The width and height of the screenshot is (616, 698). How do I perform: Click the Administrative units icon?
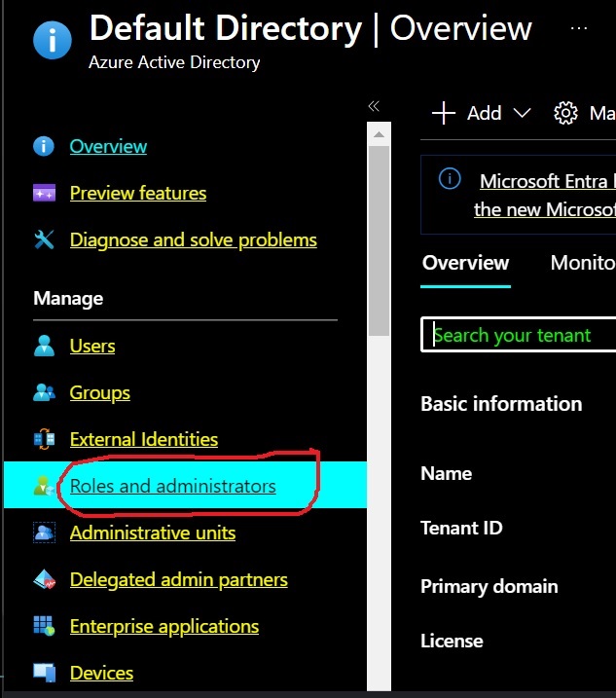pos(44,533)
